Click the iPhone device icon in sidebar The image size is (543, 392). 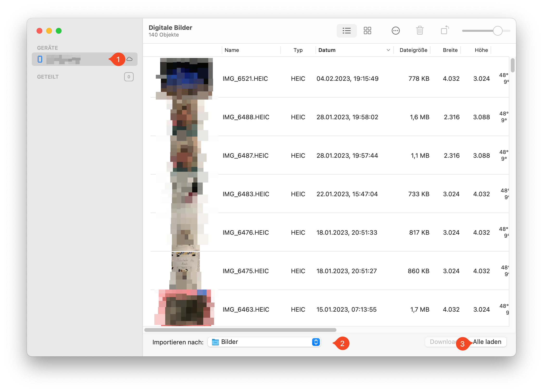[40, 59]
